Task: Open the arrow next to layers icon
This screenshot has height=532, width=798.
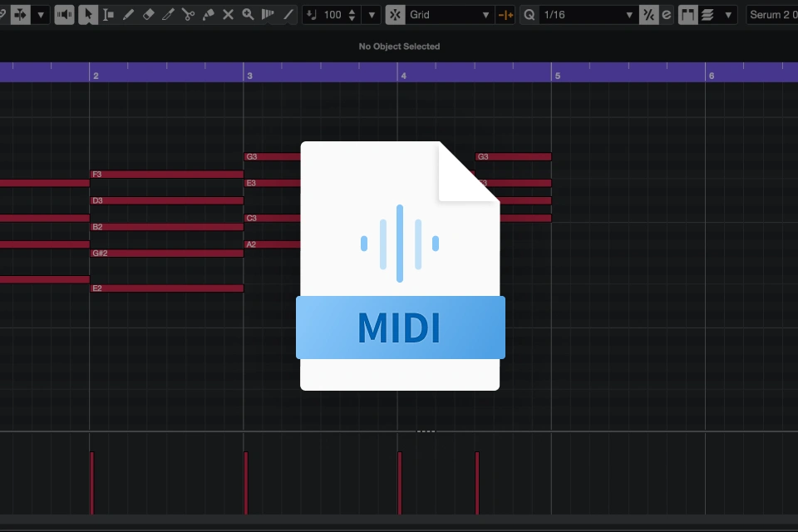Action: click(728, 15)
